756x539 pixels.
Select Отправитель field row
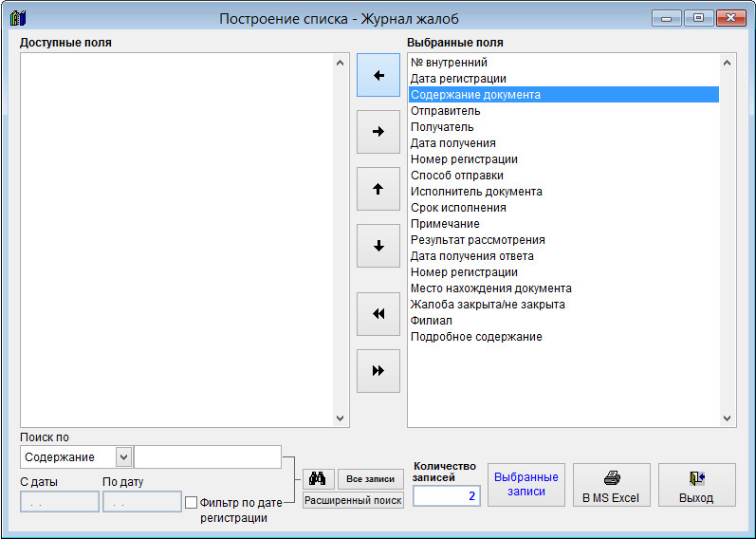click(x=563, y=111)
